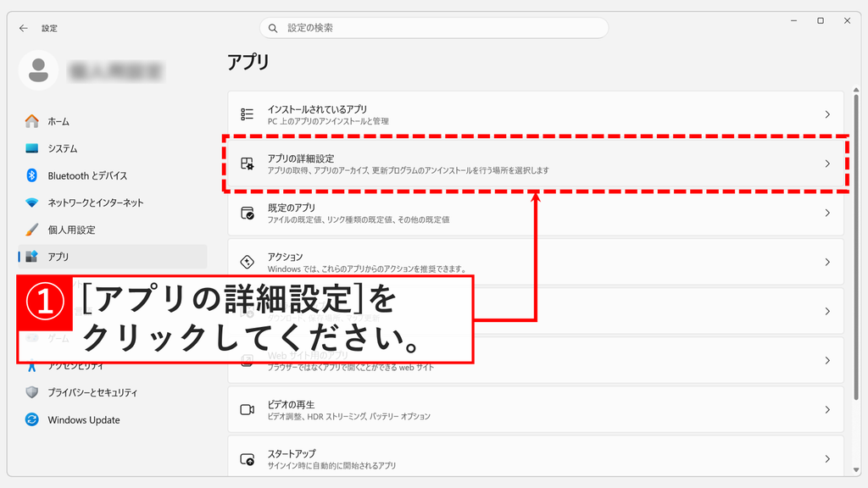Click the スタートアップ icon
Viewport: 868px width, 488px height.
247,459
